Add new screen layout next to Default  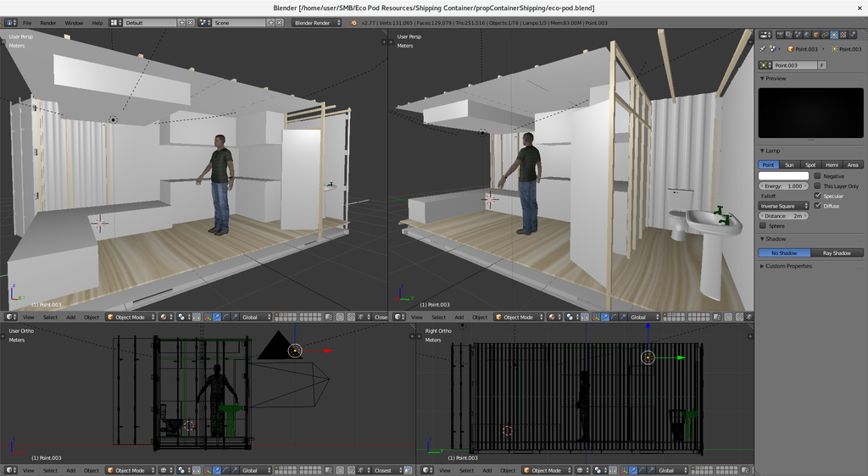click(x=181, y=23)
